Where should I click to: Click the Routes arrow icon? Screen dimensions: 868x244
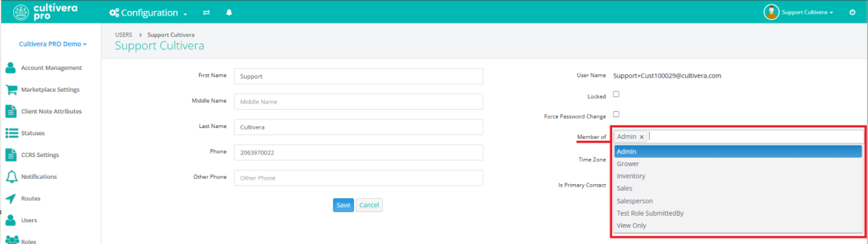coord(10,199)
